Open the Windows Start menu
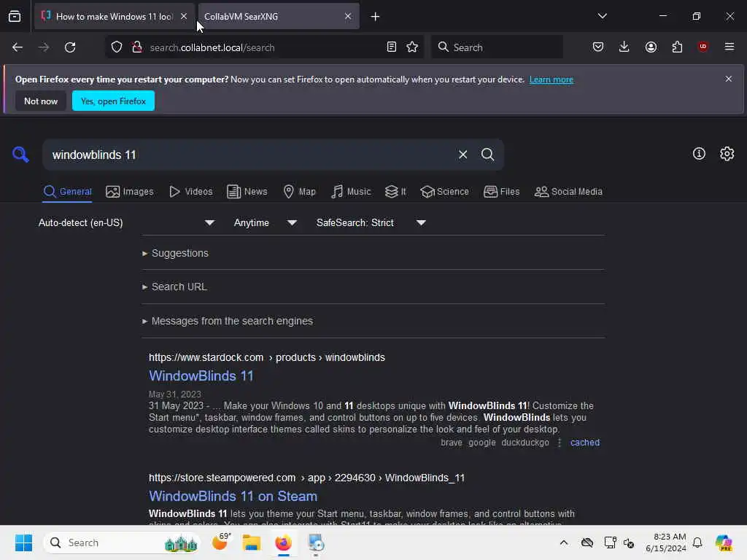The width and height of the screenshot is (747, 560). point(23,542)
